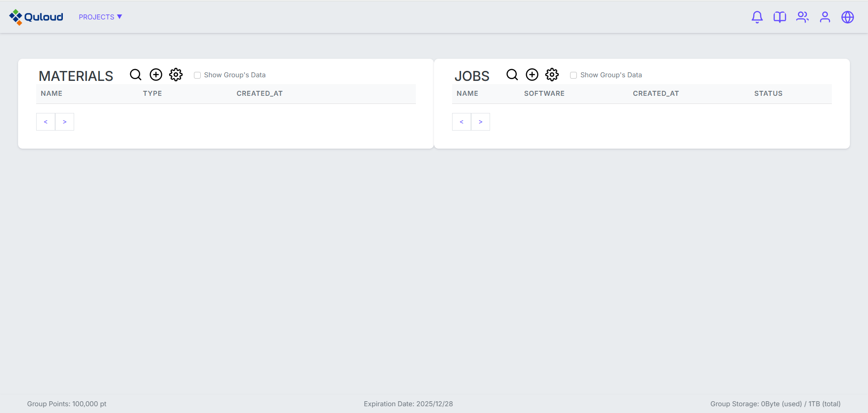This screenshot has width=868, height=413.
Task: Add a new job with plus icon
Action: 532,75
